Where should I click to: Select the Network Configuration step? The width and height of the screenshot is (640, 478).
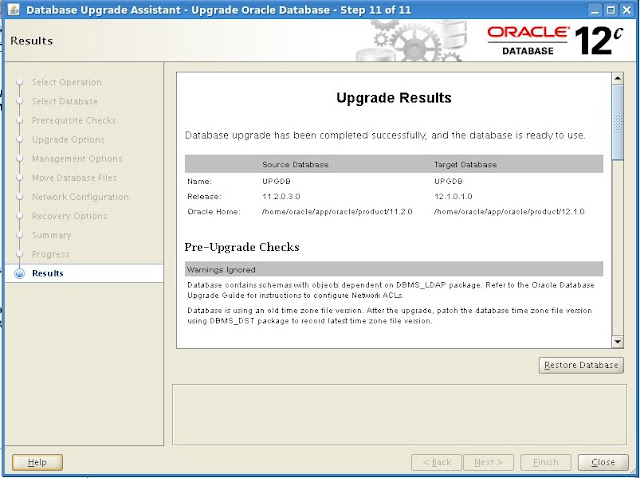(x=80, y=197)
